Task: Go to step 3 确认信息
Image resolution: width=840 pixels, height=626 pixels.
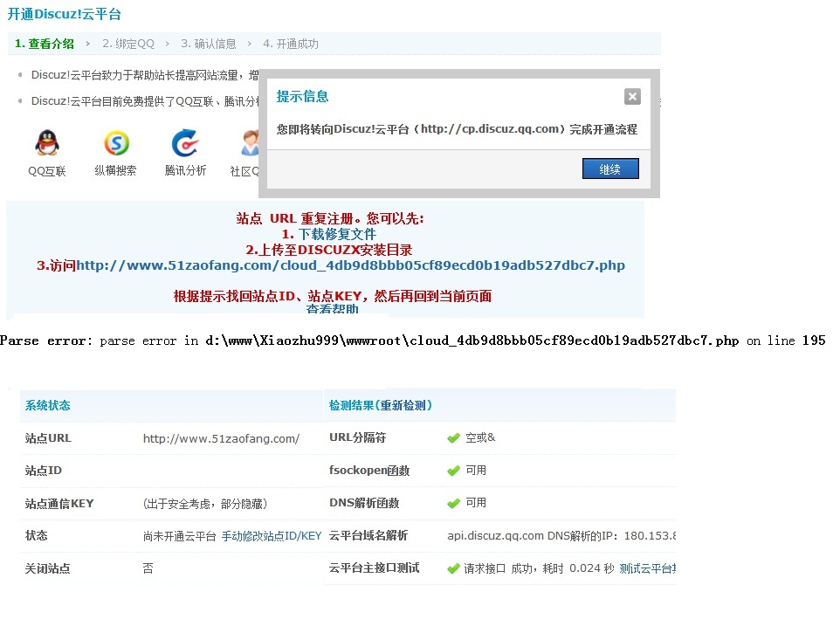Action: (x=209, y=44)
